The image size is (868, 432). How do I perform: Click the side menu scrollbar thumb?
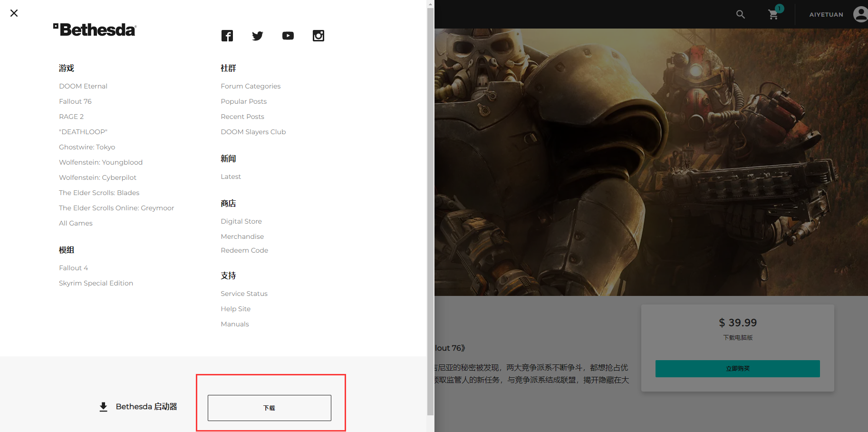(430, 212)
